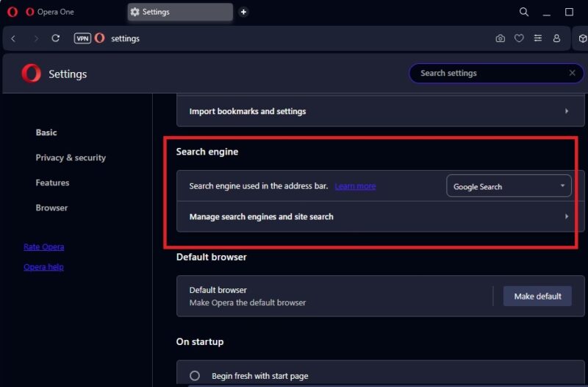Click the Rate Opera link
Viewport: 588px width, 387px height.
pyautogui.click(x=44, y=247)
